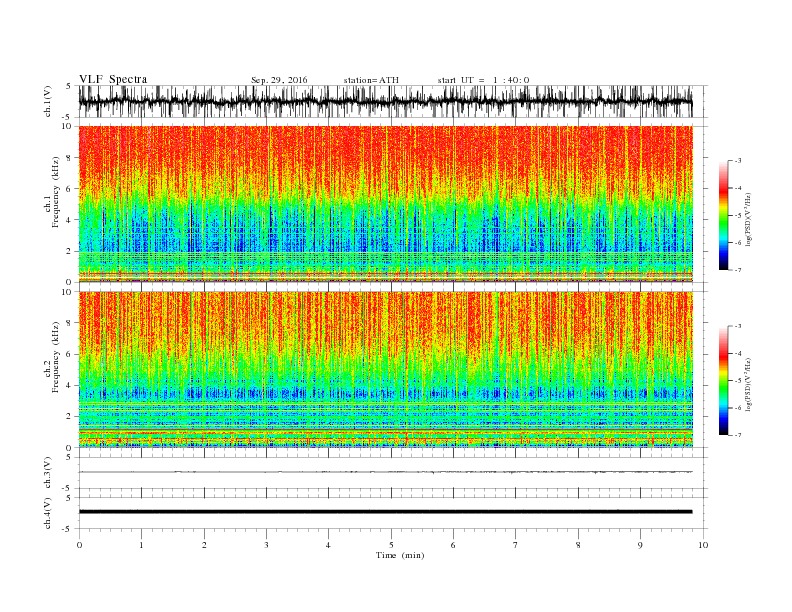
Task: Select the "ch.4(V)" axis label
Action: click(x=48, y=513)
